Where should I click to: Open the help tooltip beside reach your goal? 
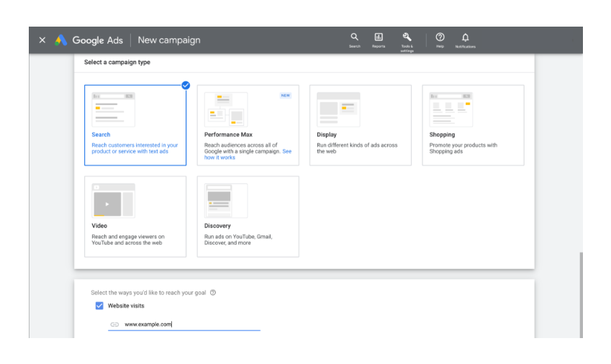[x=213, y=293]
